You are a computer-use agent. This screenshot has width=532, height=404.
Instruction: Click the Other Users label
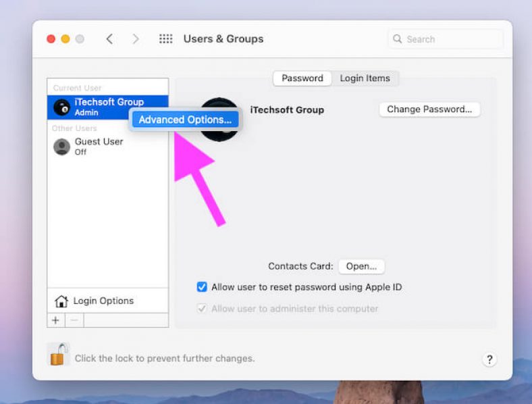(74, 128)
